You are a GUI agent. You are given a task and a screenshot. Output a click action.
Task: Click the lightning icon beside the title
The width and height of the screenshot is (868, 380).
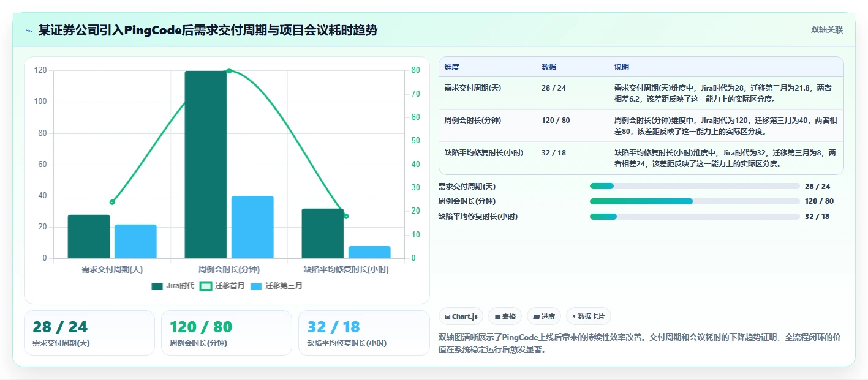(x=29, y=31)
